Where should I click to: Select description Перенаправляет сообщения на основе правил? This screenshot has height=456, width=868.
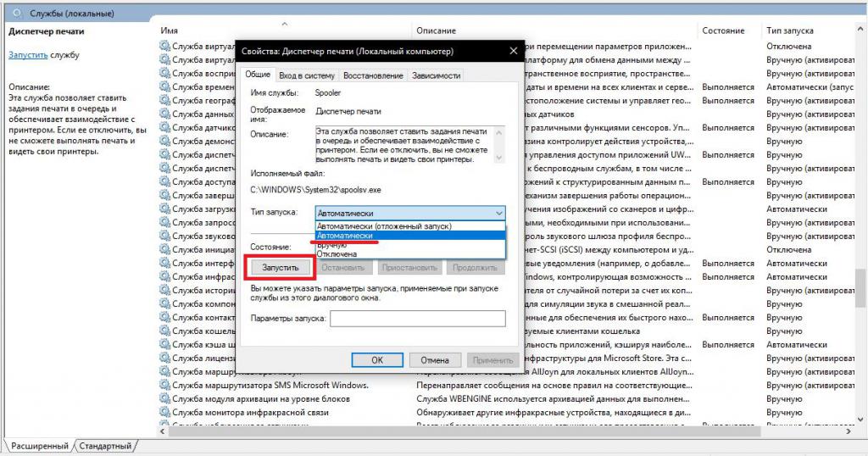coord(553,385)
